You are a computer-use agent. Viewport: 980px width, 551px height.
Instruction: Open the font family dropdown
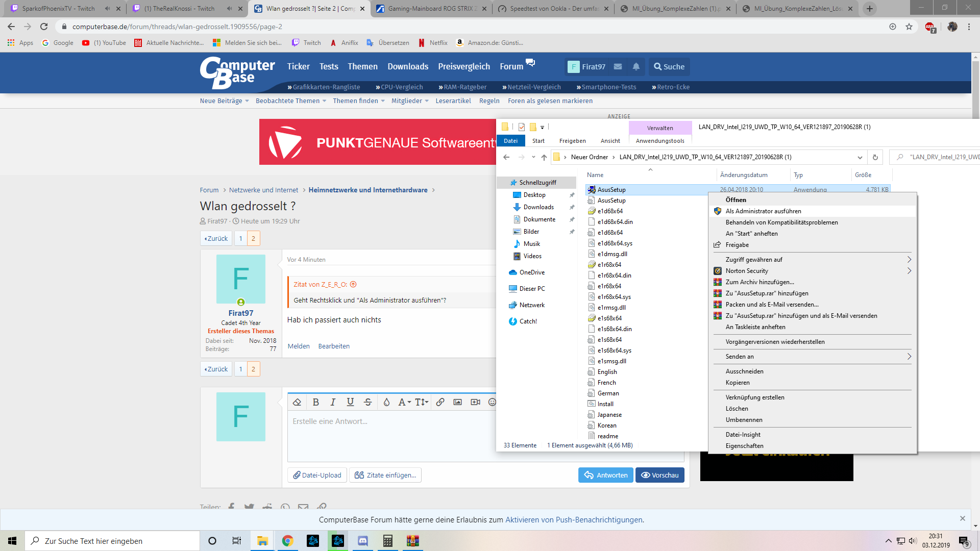[404, 402]
